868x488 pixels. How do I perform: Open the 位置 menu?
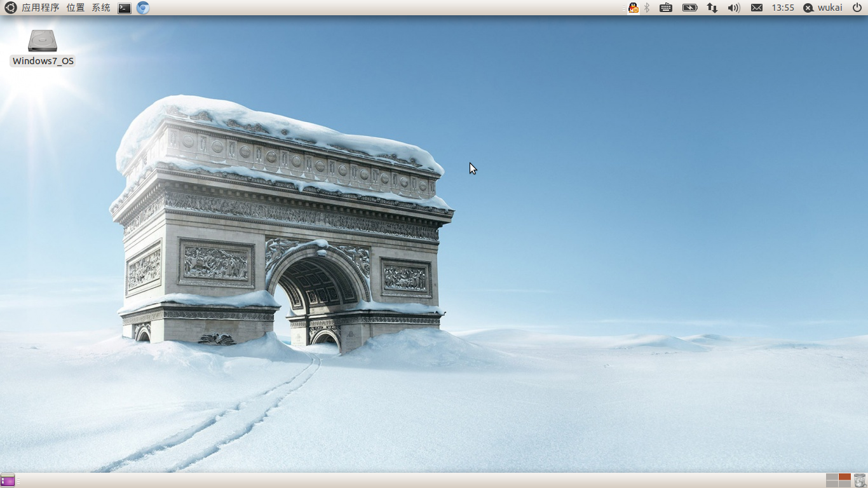(76, 8)
